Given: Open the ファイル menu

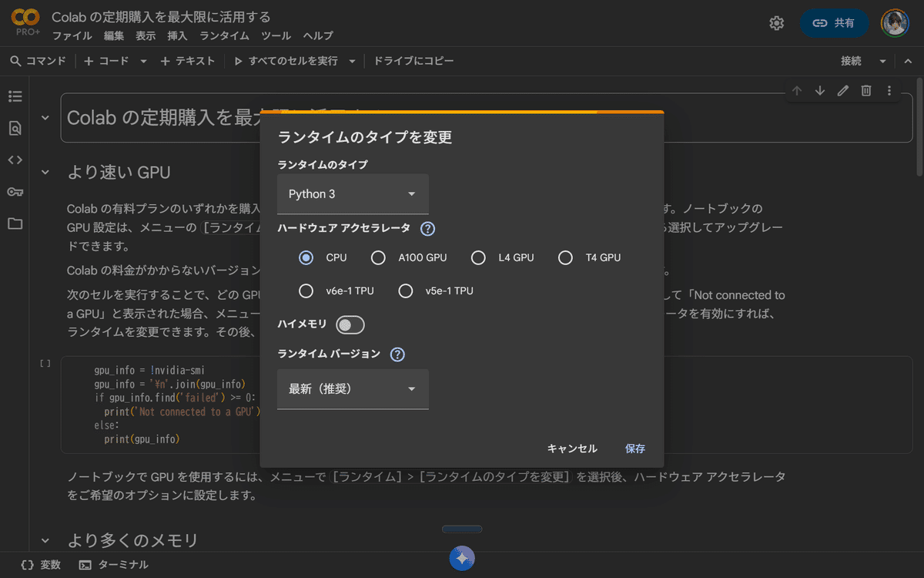Looking at the screenshot, I should click(72, 36).
